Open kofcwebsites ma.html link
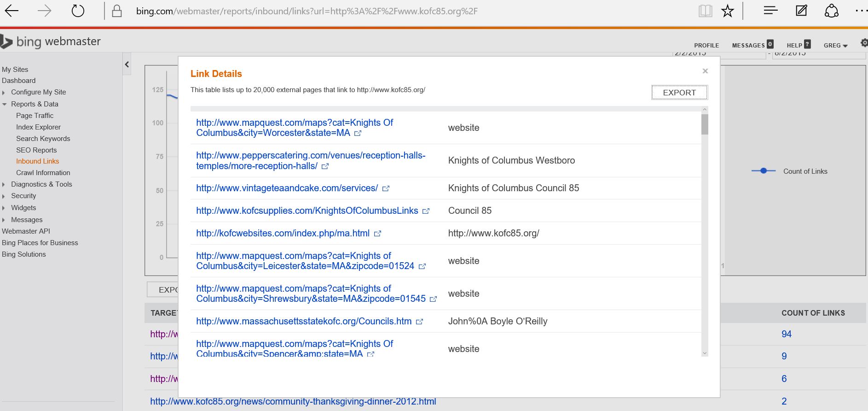This screenshot has height=411, width=868. (x=283, y=234)
